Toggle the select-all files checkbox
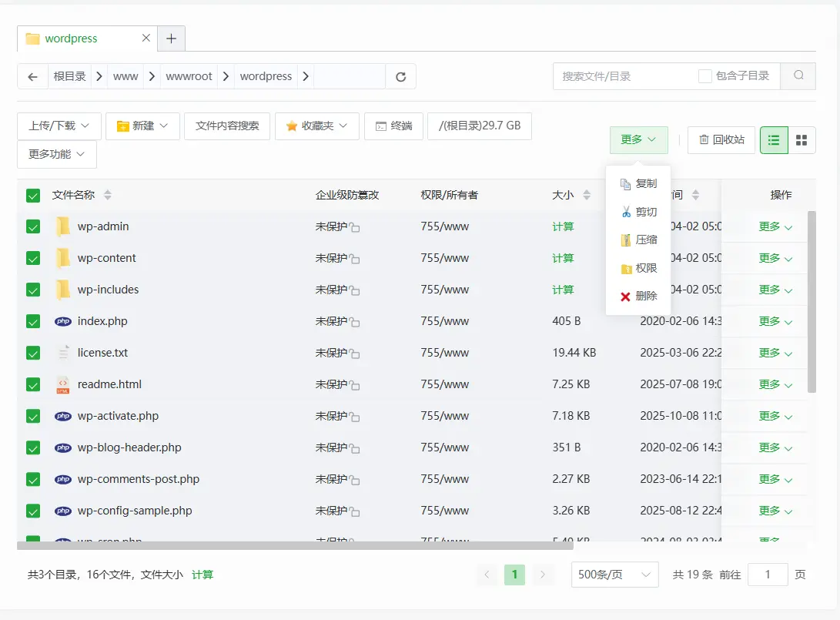 33,196
